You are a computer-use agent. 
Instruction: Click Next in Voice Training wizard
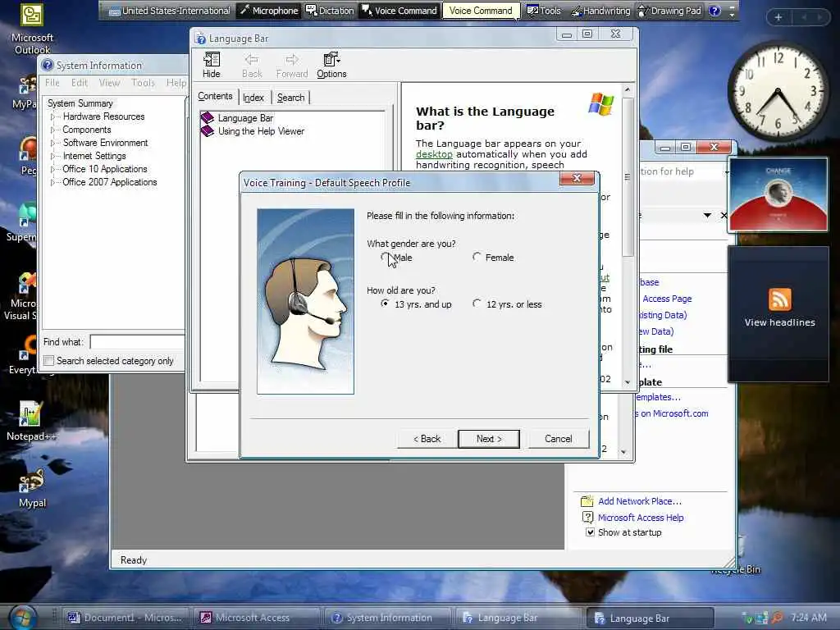coord(489,439)
